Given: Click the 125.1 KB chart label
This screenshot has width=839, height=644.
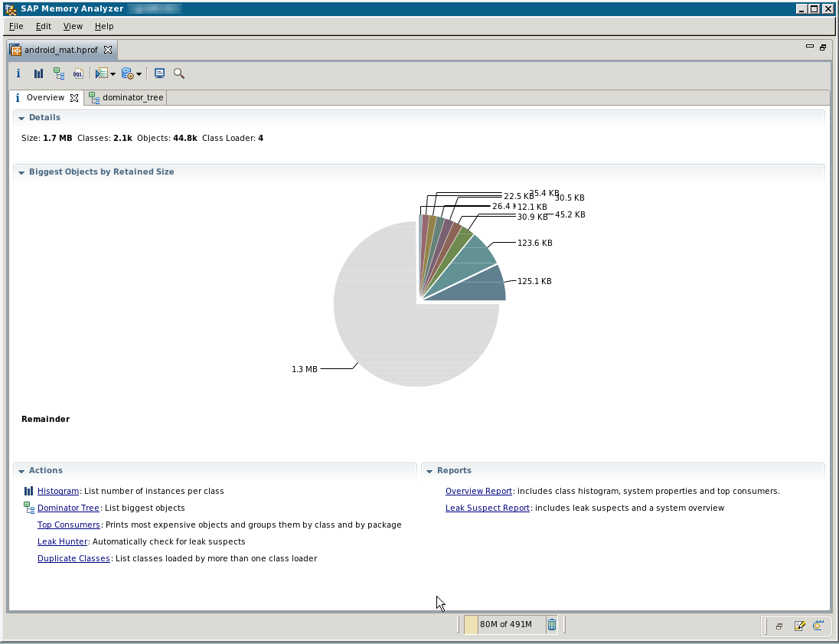Looking at the screenshot, I should point(534,281).
